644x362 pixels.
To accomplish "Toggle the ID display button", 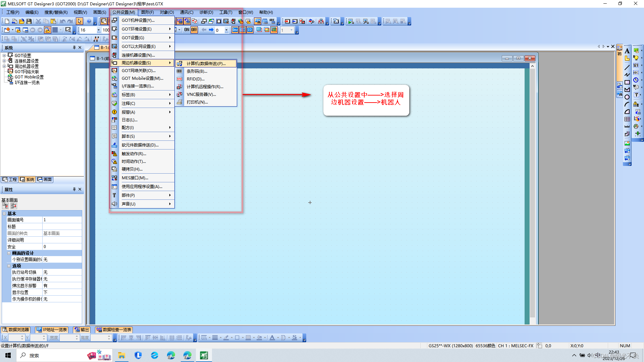I will click(250, 30).
